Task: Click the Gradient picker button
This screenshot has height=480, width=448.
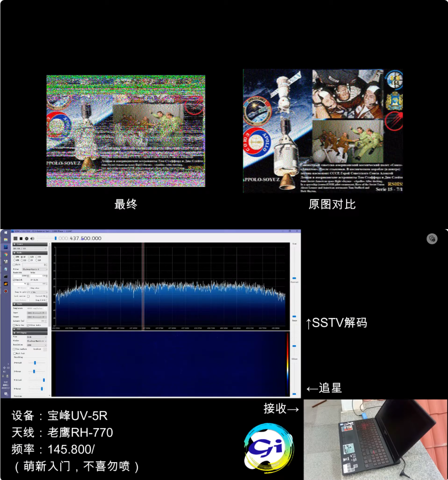Action: 45,349
